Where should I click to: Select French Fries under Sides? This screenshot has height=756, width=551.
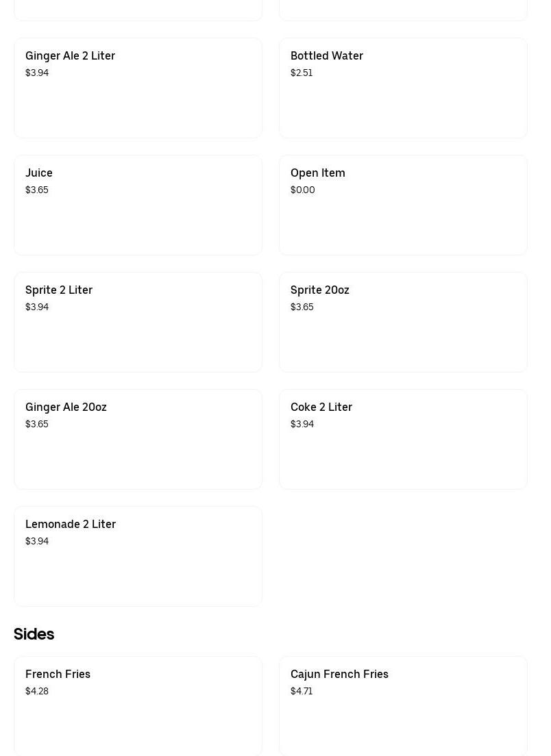coord(138,705)
